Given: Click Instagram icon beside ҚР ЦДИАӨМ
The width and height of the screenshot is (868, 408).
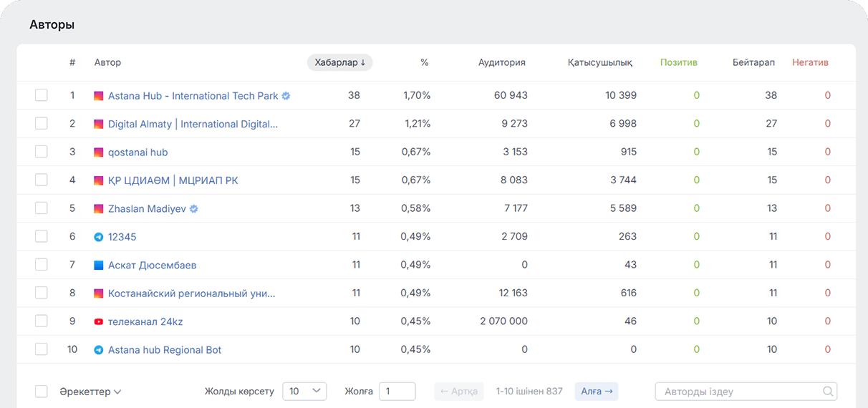Looking at the screenshot, I should 99,180.
